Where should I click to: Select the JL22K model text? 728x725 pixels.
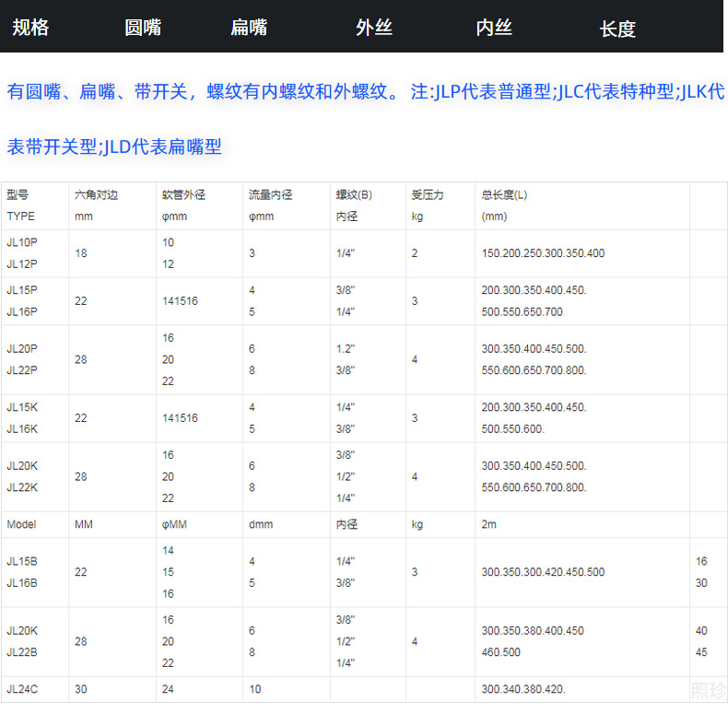22,487
